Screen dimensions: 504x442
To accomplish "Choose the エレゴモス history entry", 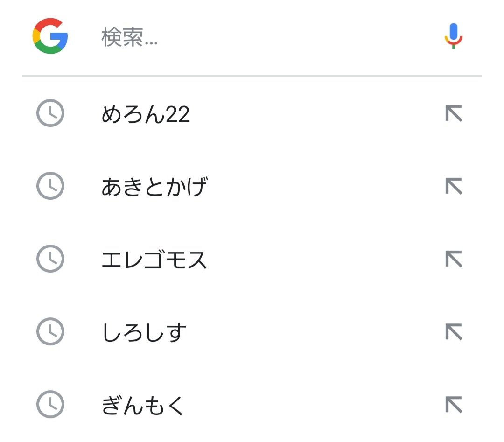I will coord(154,260).
